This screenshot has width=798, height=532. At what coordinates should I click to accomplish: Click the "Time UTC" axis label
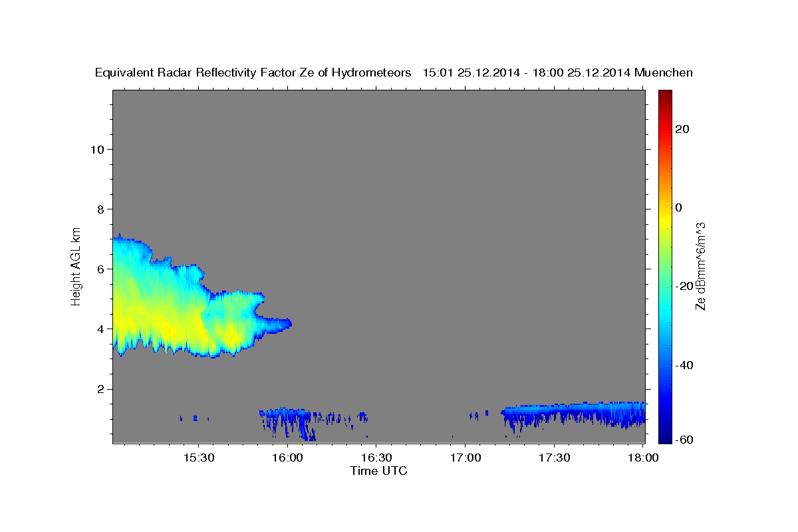pos(378,471)
